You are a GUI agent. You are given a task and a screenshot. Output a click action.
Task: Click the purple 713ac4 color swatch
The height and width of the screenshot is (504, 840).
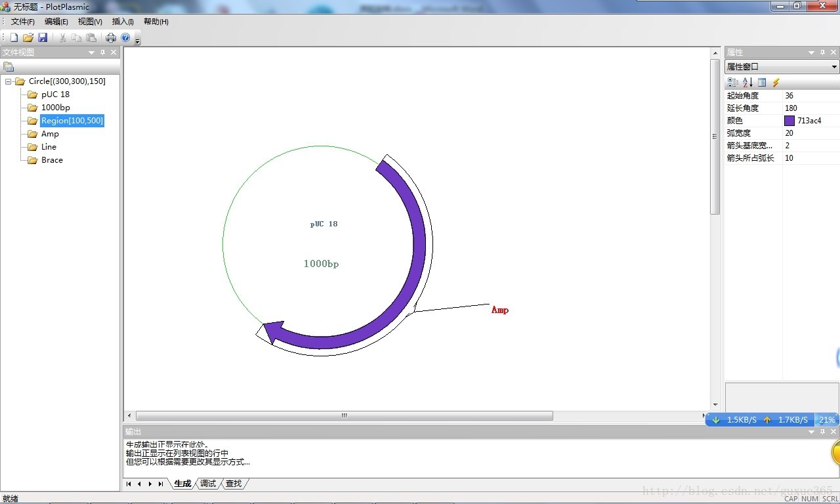789,121
